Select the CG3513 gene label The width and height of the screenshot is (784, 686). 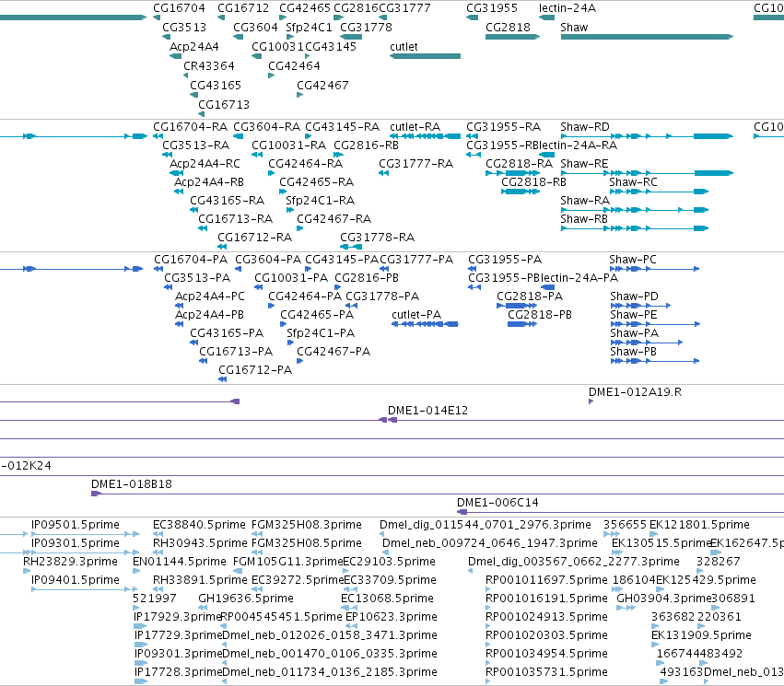184,28
